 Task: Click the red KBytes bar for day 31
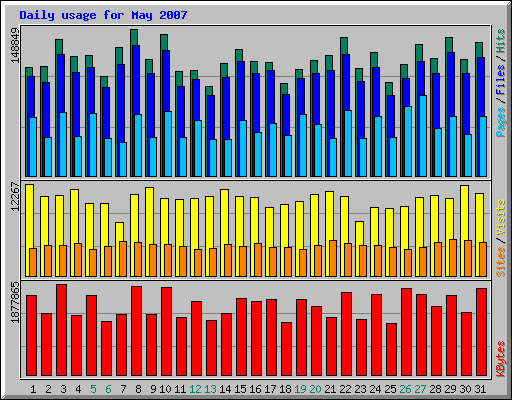pos(482,332)
